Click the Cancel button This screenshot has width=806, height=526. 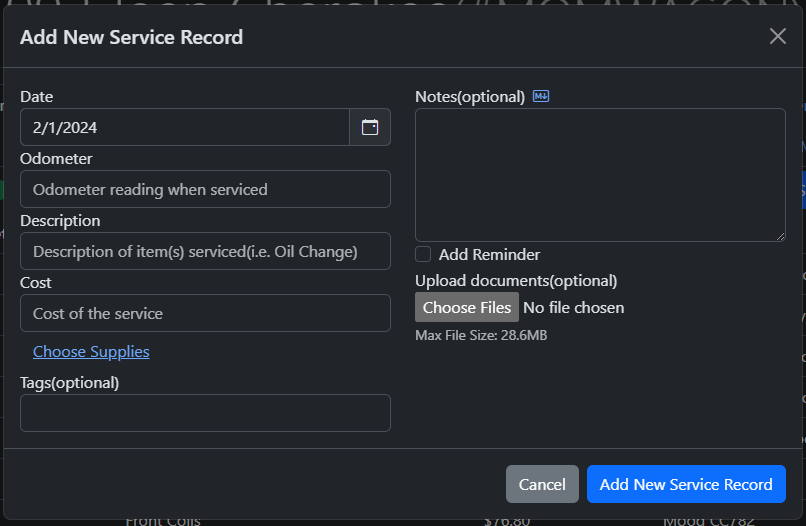pyautogui.click(x=542, y=484)
